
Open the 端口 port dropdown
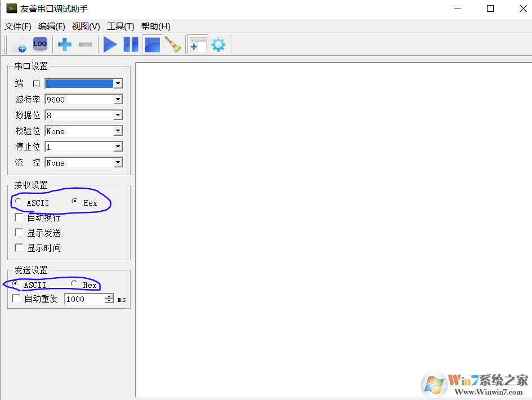(118, 84)
